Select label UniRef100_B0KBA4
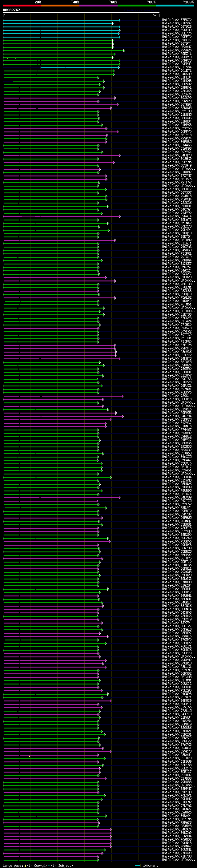 pos(177,260)
